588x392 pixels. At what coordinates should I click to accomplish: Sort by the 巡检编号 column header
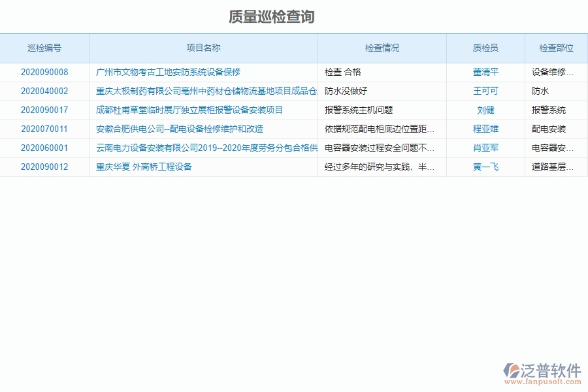(x=44, y=48)
